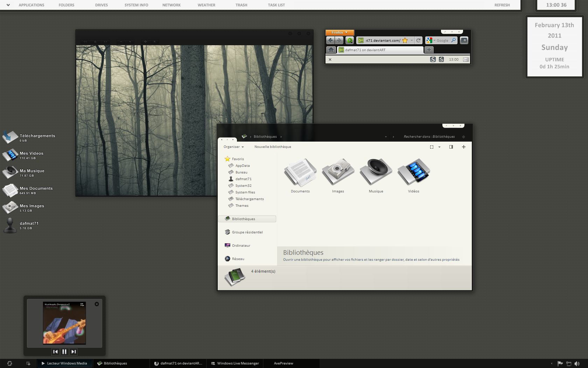Open SYSTEM INFO in top bar
The image size is (588, 368).
[x=136, y=5]
